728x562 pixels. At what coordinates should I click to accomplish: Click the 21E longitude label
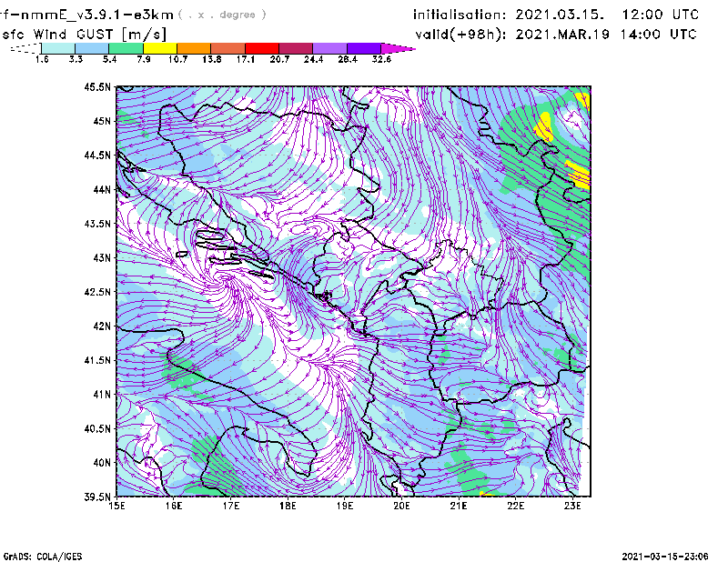click(x=459, y=506)
